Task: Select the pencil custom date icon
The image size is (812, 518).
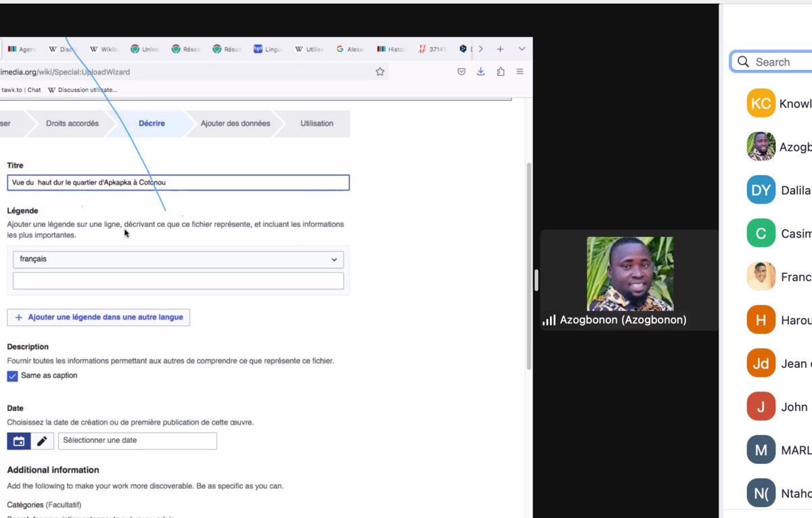Action: pos(42,441)
